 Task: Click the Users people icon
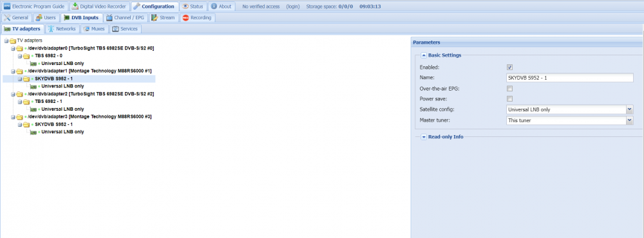click(39, 17)
